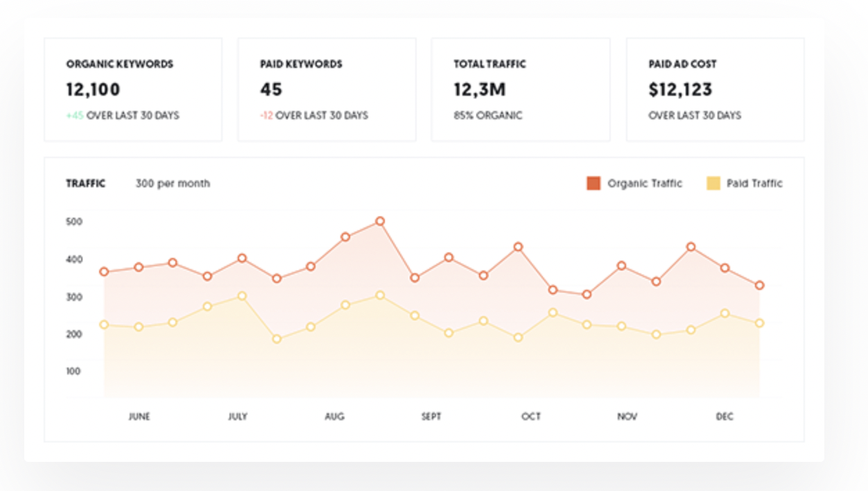Click the first paid traffic data point
The height and width of the screenshot is (491, 868).
pos(104,325)
